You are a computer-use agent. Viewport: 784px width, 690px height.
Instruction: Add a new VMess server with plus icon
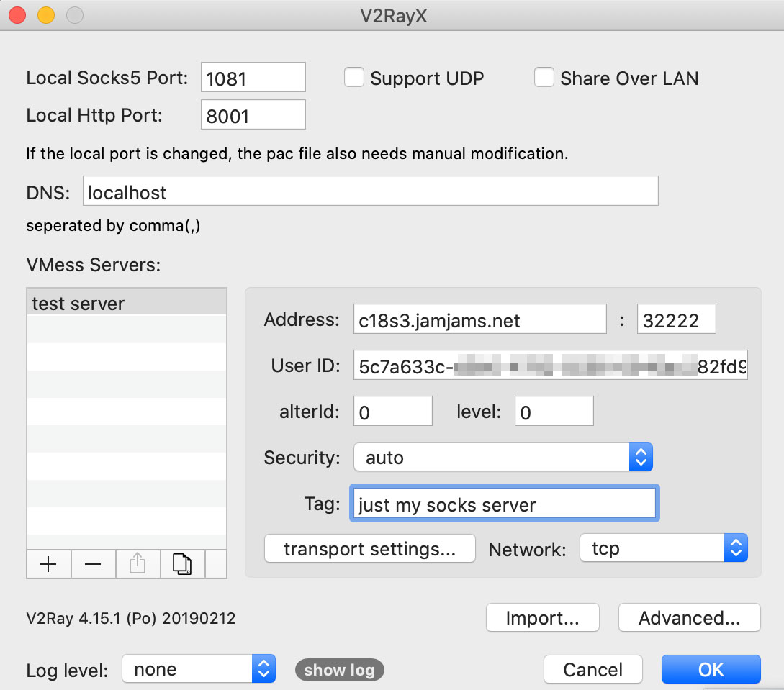point(48,564)
